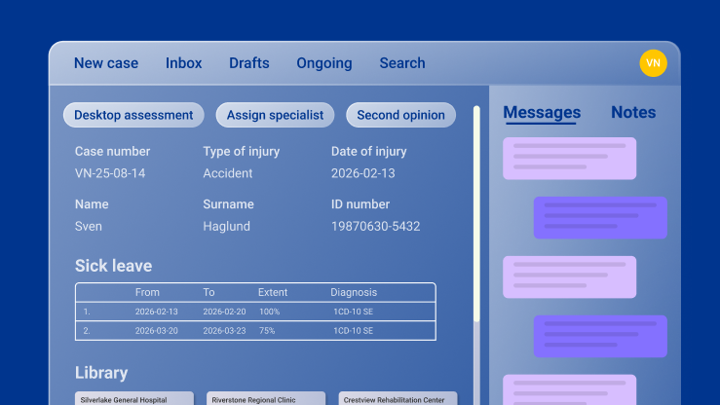Click the case details vertical scrollbar
Screen dimensions: 720x405
coord(476,212)
